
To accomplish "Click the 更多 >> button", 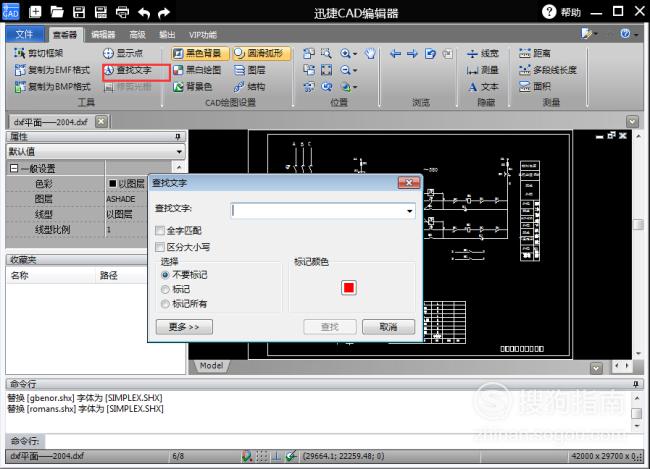I will [x=184, y=327].
